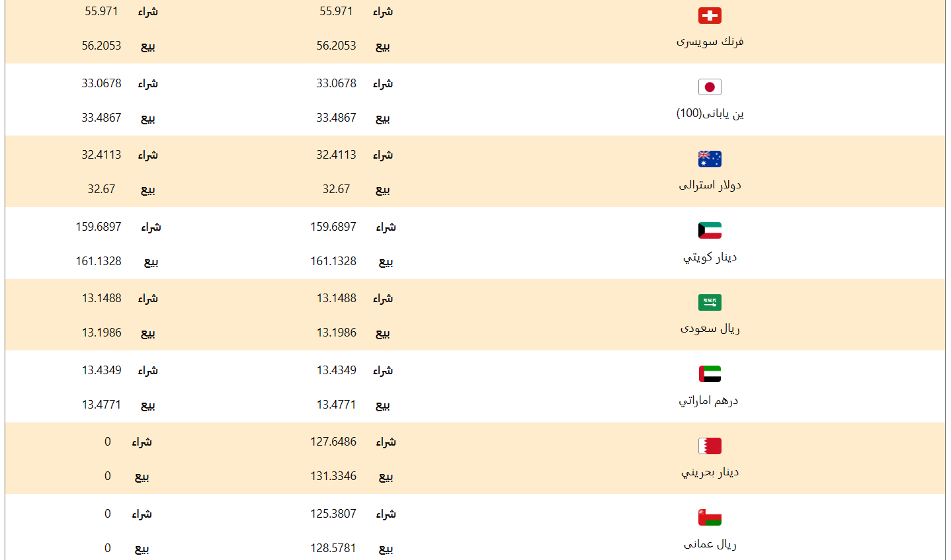Click the Bahraini dinar 127.6486 buy rate
The height and width of the screenshot is (560, 951).
333,442
